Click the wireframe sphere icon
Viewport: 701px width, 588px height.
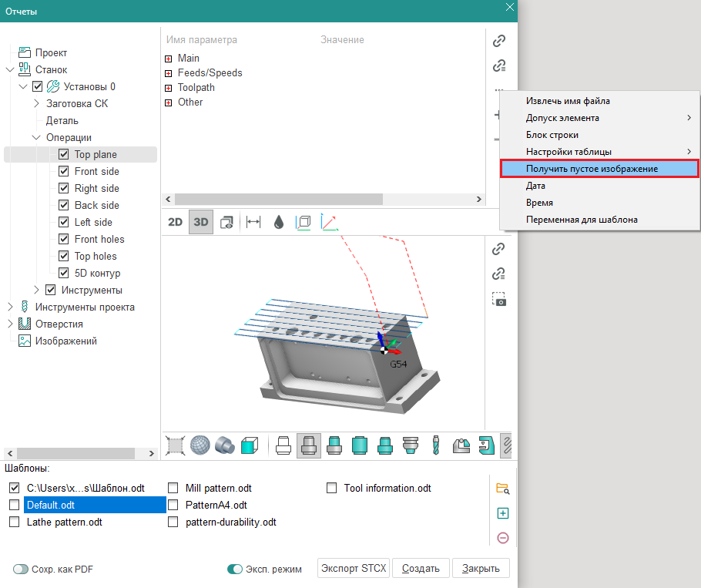pyautogui.click(x=200, y=445)
